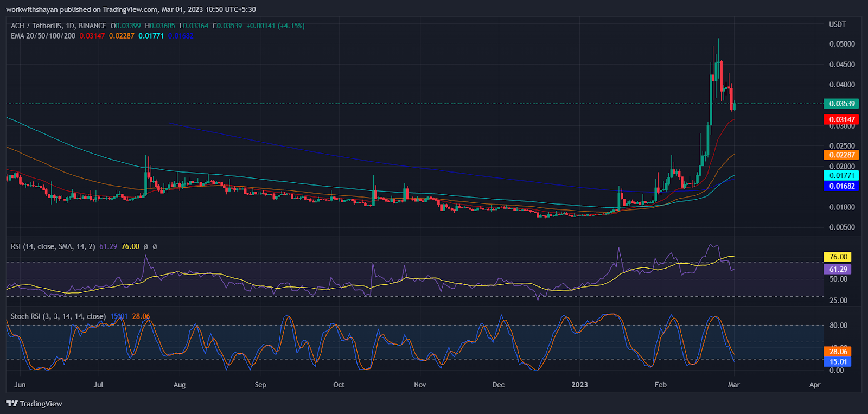868x414 pixels.
Task: Click the USDT currency label
Action: (x=838, y=24)
